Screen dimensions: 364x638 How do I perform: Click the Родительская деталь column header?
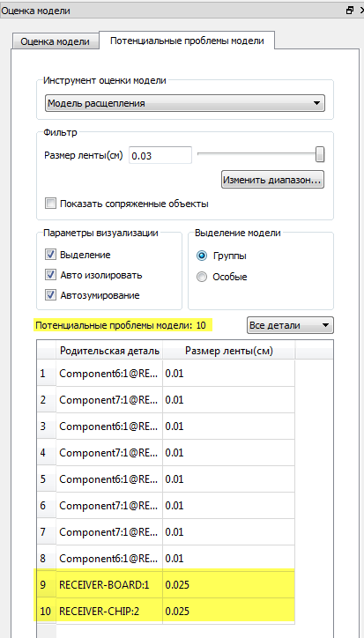point(109,351)
